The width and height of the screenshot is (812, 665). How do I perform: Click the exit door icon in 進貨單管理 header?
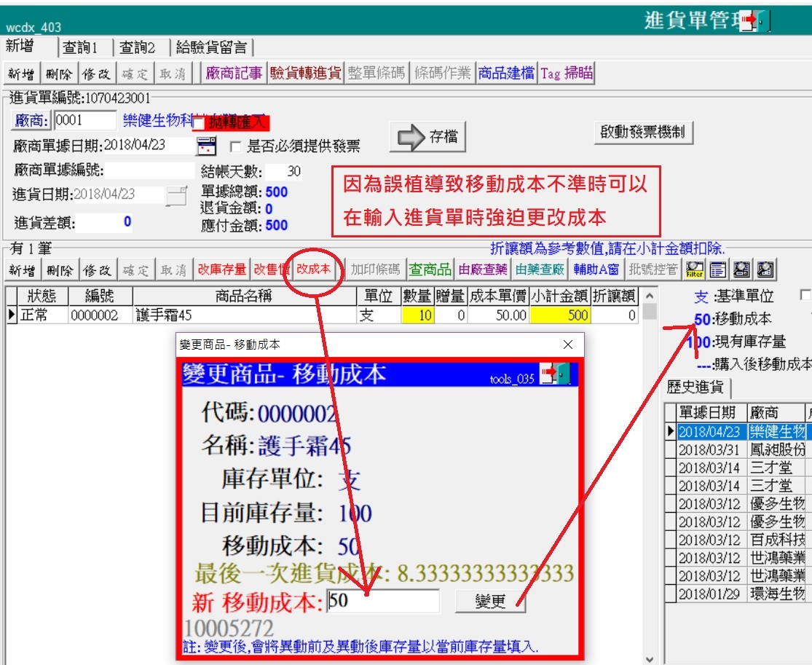coord(755,21)
